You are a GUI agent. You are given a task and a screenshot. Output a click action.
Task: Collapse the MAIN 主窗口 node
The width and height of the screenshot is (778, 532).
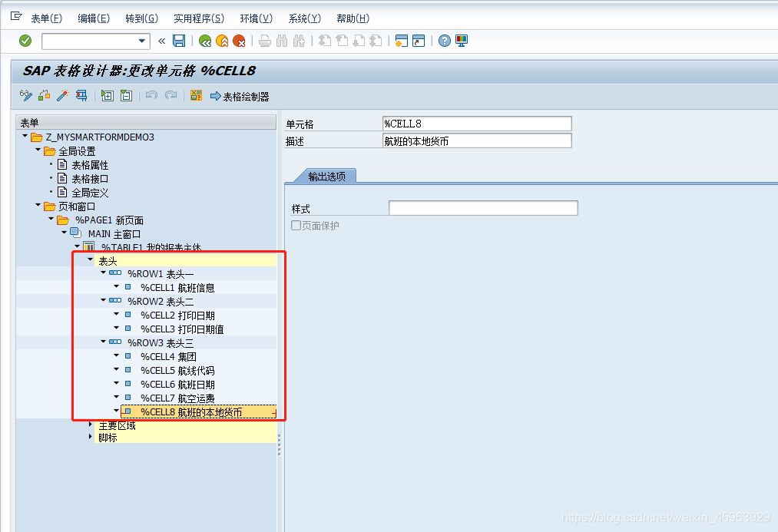point(64,232)
